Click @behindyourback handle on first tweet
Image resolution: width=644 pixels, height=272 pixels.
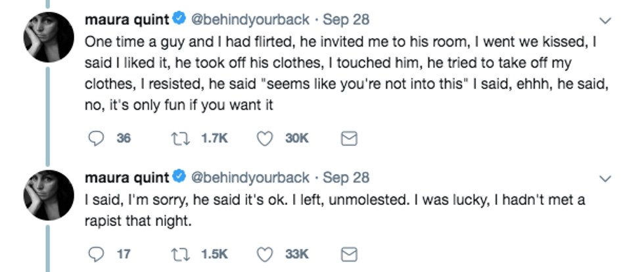point(250,20)
